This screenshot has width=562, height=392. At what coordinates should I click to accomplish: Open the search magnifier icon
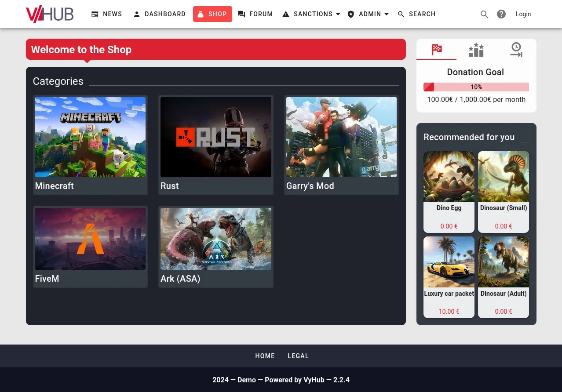(x=484, y=14)
